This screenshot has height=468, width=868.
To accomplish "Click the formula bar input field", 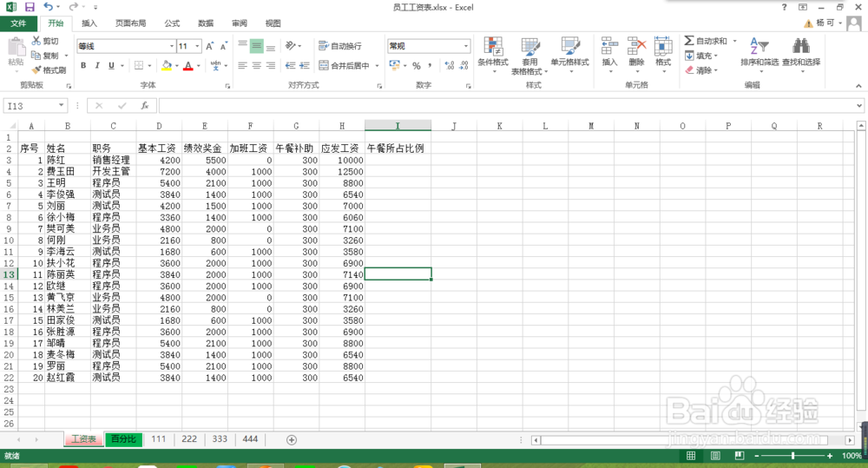I will pyautogui.click(x=506, y=105).
